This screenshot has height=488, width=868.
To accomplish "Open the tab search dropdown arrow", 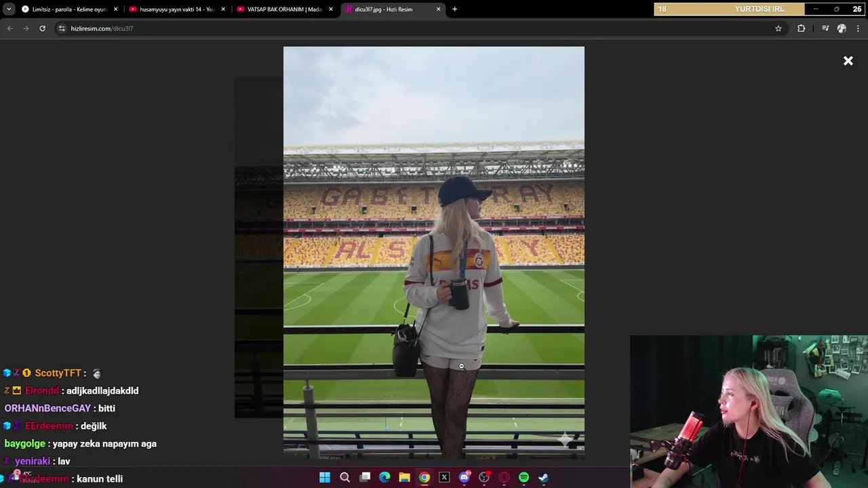I will (x=9, y=9).
